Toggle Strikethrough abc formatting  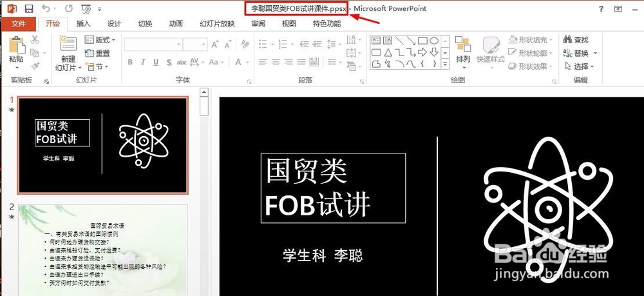[182, 63]
